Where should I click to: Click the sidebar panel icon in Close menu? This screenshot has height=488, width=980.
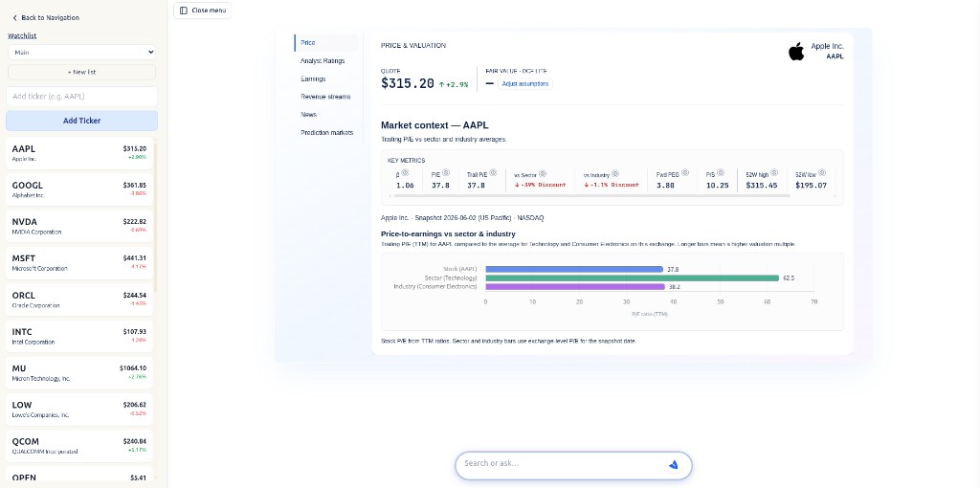pyautogui.click(x=183, y=11)
